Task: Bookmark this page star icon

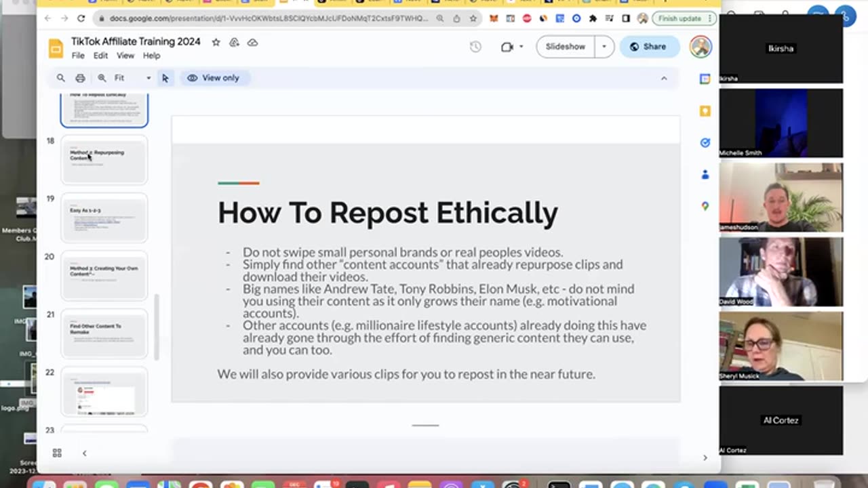Action: coord(473,18)
